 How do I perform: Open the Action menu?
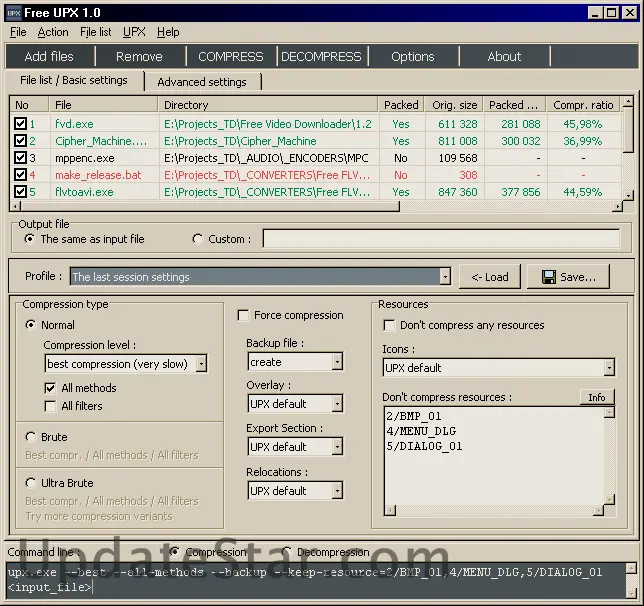tap(53, 32)
